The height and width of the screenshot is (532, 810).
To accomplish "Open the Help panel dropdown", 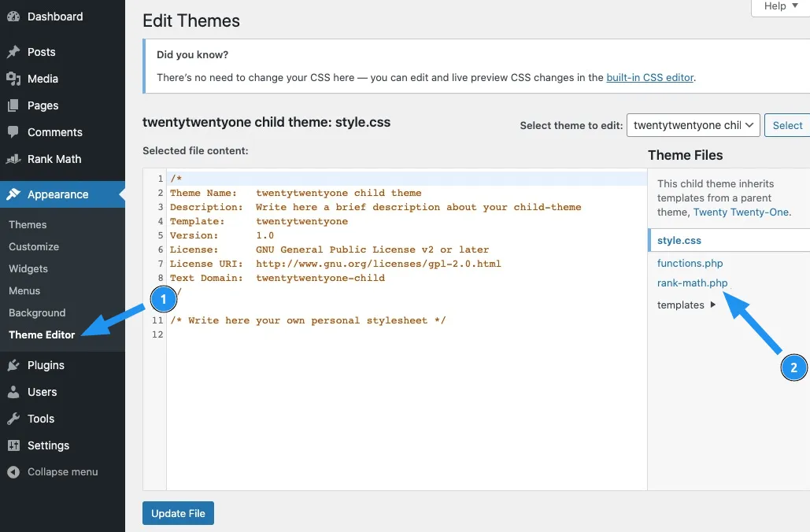I will pyautogui.click(x=779, y=6).
